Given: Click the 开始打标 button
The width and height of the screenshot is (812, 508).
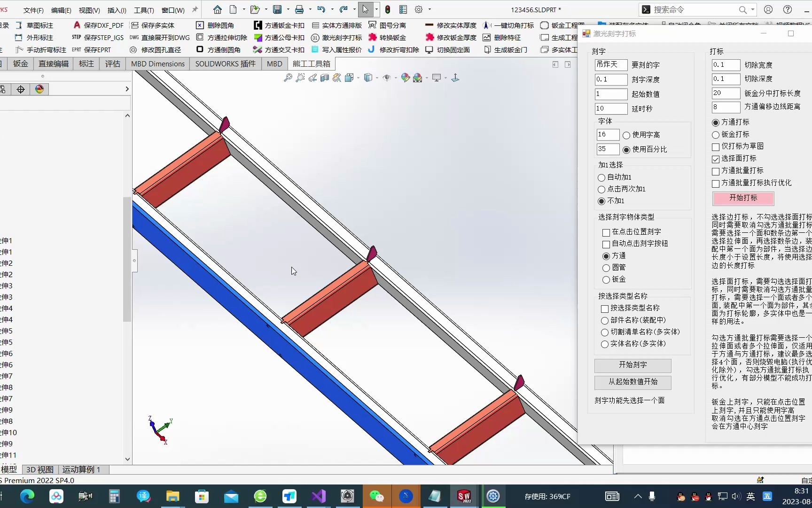Looking at the screenshot, I should pos(743,198).
